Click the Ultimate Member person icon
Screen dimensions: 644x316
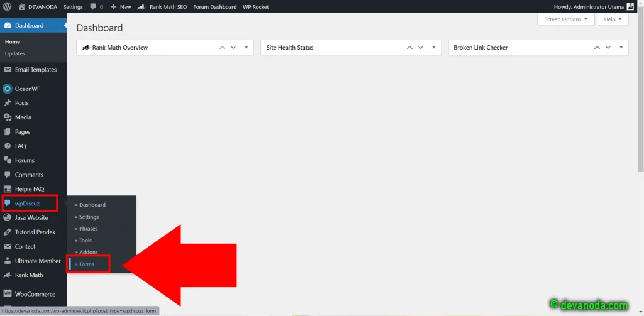[8, 261]
